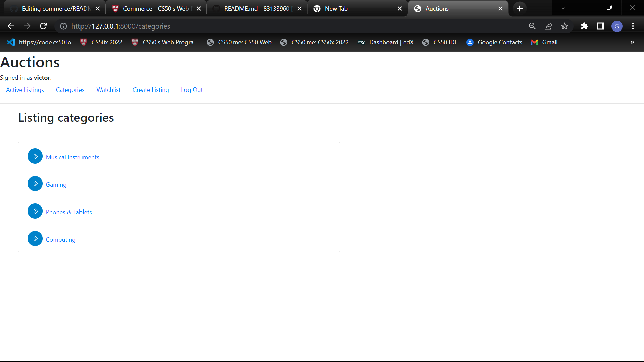This screenshot has width=644, height=362.
Task: Open the browser extensions puzzle icon
Action: [585, 26]
